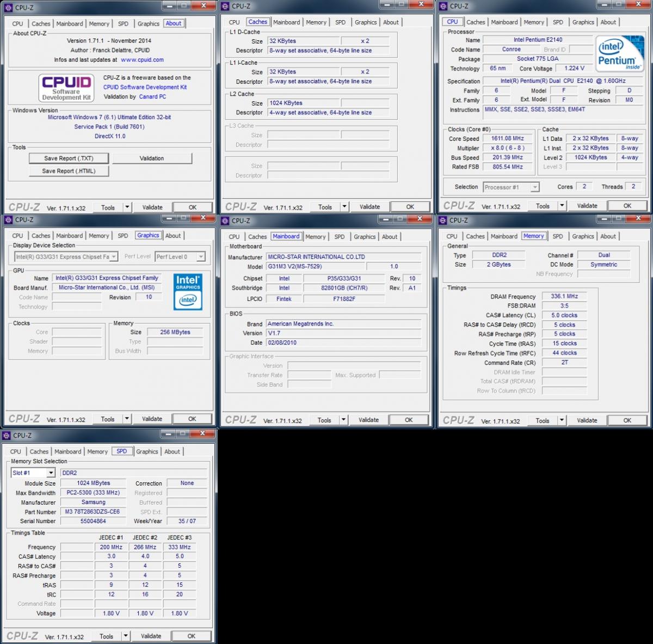This screenshot has width=653, height=644.
Task: Switch to About tab in Mainboard window
Action: click(390, 237)
